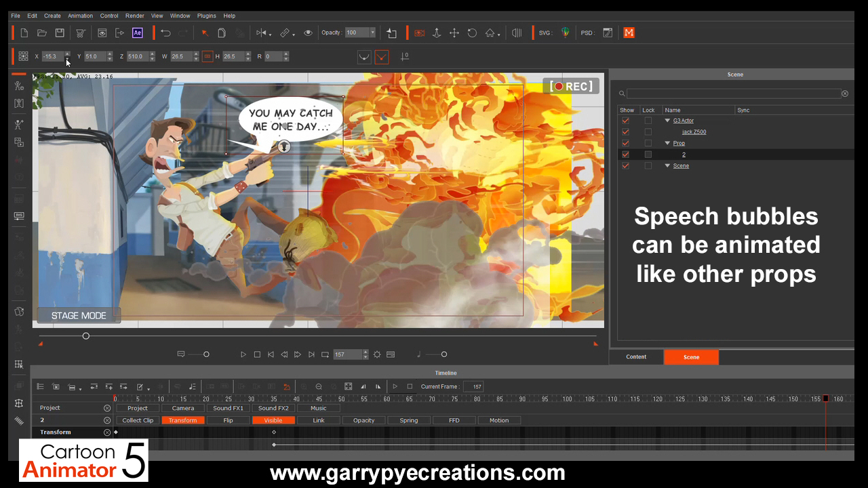This screenshot has width=868, height=488.
Task: Click the Undo arrow icon
Action: 165,33
